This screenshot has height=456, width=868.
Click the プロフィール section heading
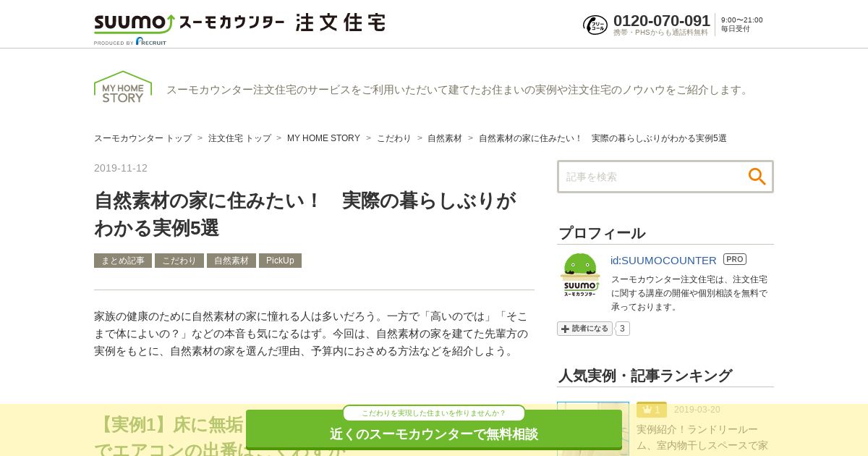(x=602, y=233)
